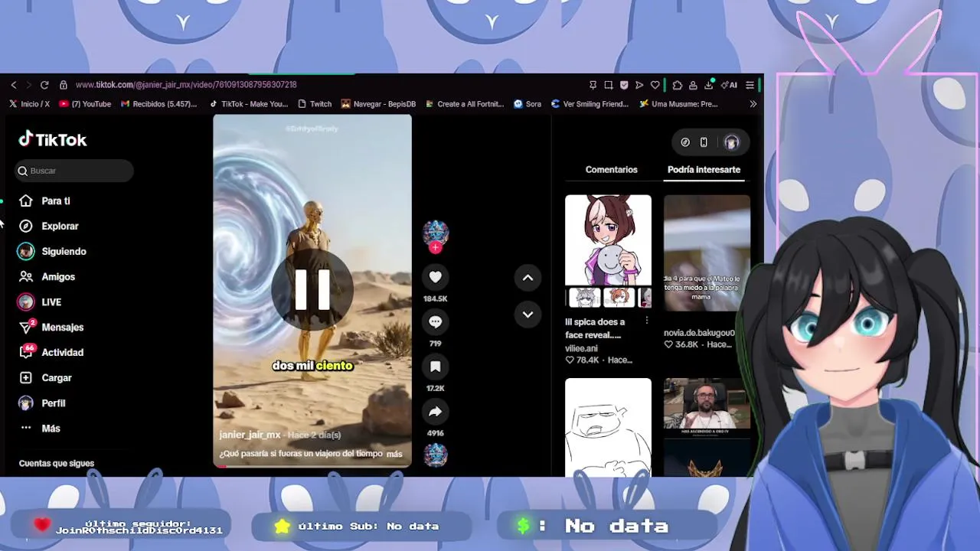Open the Amigos page
Viewport: 980px width, 551px height.
click(47, 276)
